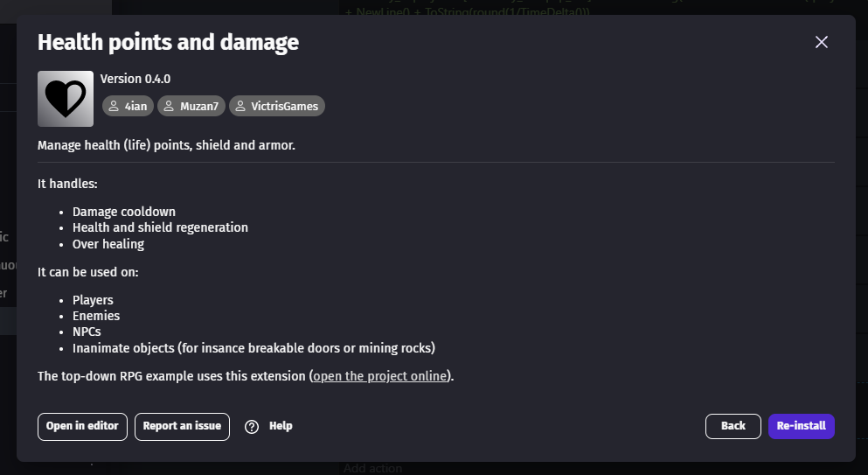
Task: Click the Health points and damage title
Action: coord(169,42)
